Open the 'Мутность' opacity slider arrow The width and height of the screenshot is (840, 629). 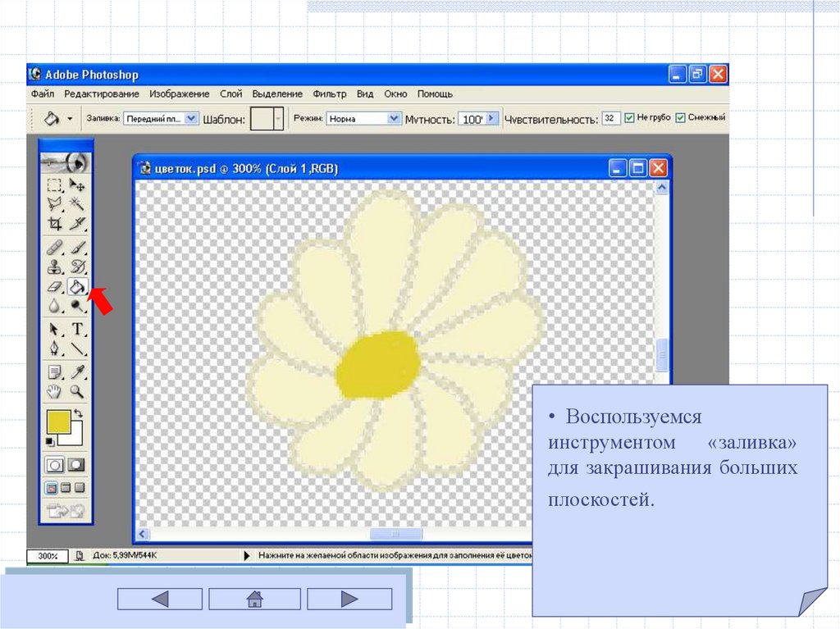pyautogui.click(x=491, y=118)
